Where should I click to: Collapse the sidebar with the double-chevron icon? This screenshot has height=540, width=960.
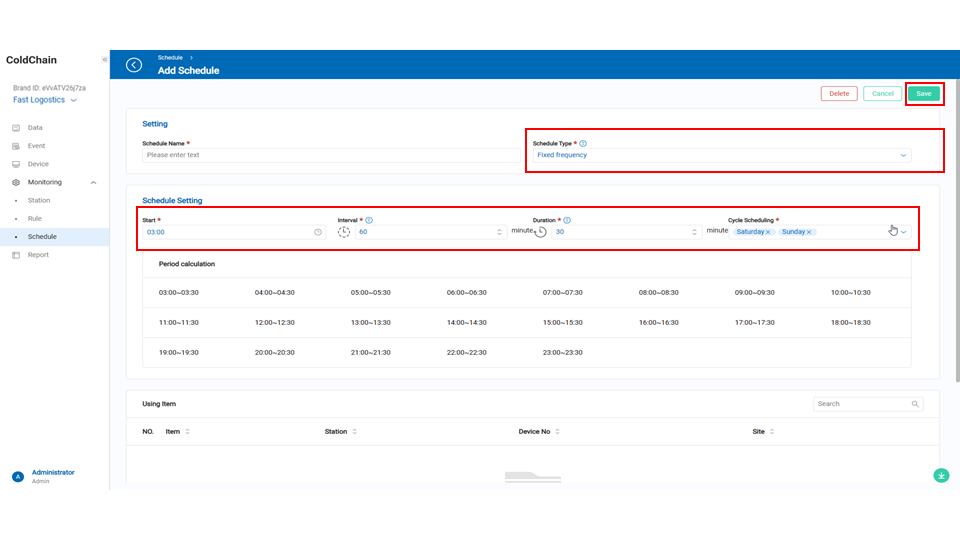tap(104, 60)
